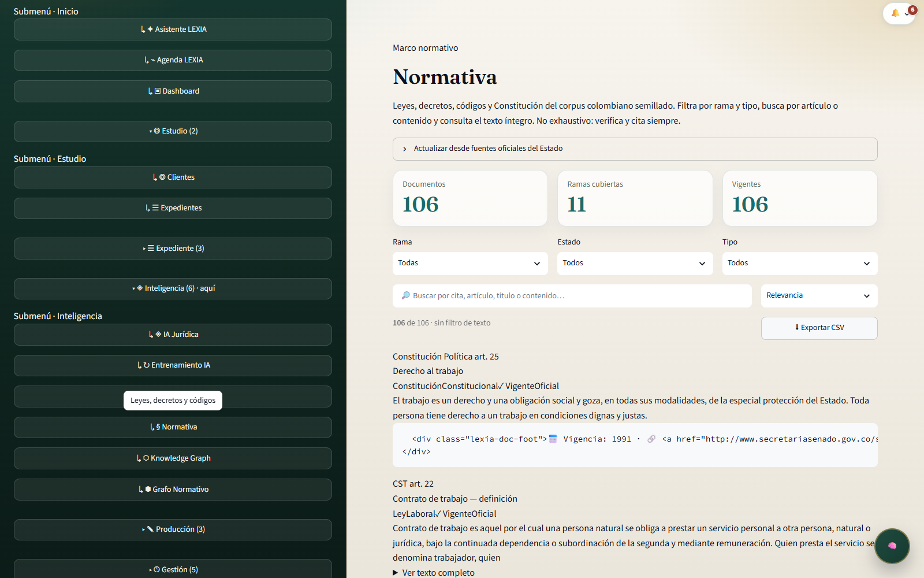
Task: Open the Relevancia sort dropdown
Action: tap(819, 295)
